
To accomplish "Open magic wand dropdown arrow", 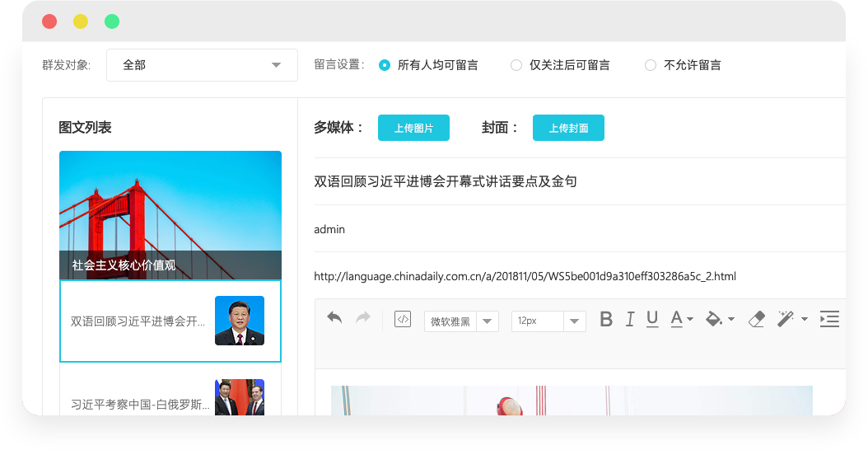I will coord(805,319).
